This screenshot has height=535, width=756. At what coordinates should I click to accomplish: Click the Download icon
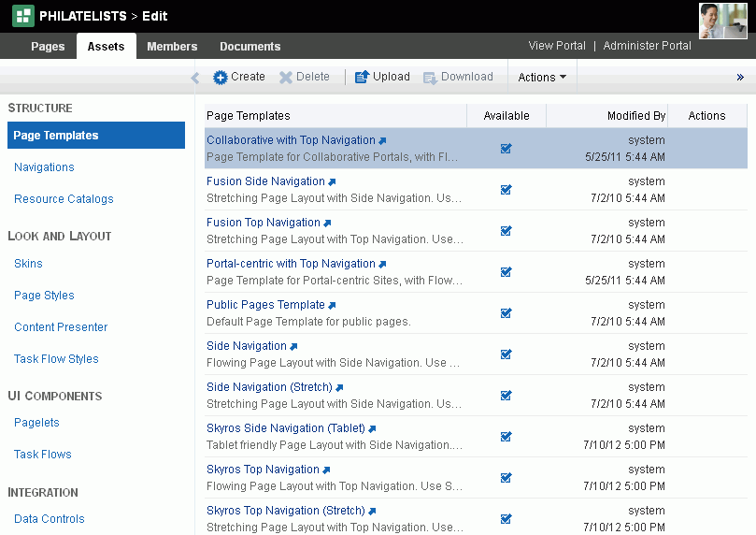[430, 78]
